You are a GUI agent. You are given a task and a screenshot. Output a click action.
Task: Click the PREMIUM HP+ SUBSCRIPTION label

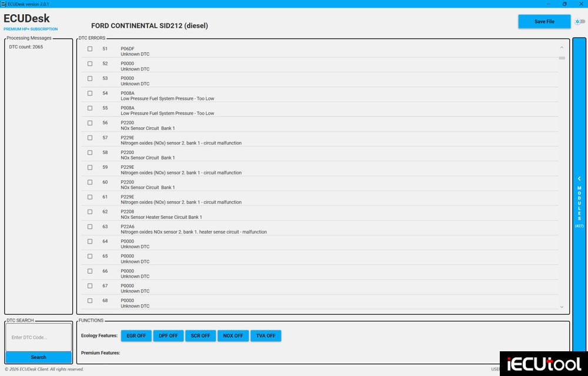31,29
